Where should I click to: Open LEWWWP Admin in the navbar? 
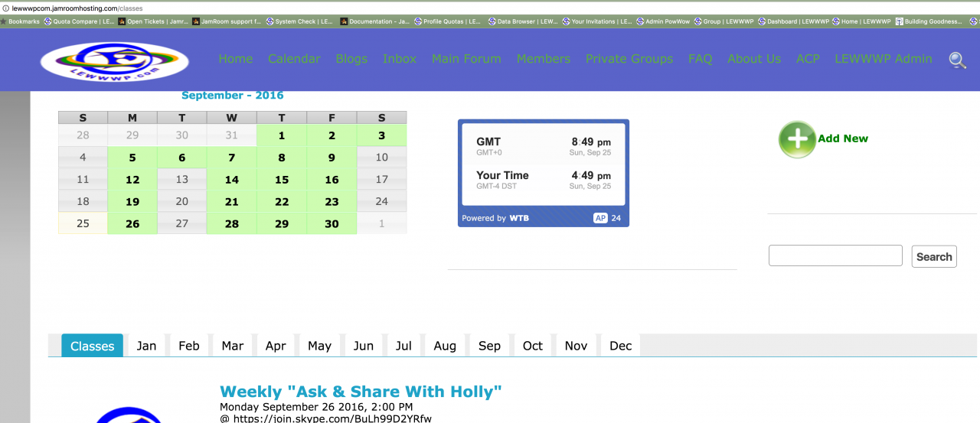pyautogui.click(x=884, y=58)
